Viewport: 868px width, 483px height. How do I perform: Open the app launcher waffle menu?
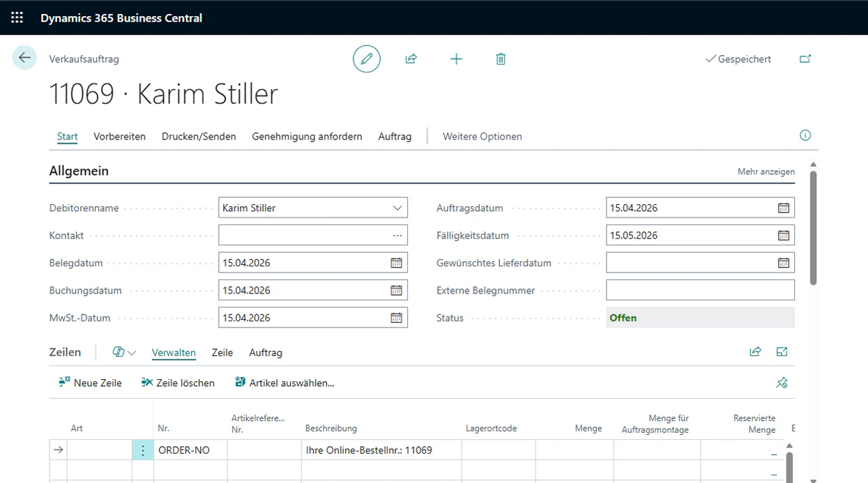(x=17, y=17)
